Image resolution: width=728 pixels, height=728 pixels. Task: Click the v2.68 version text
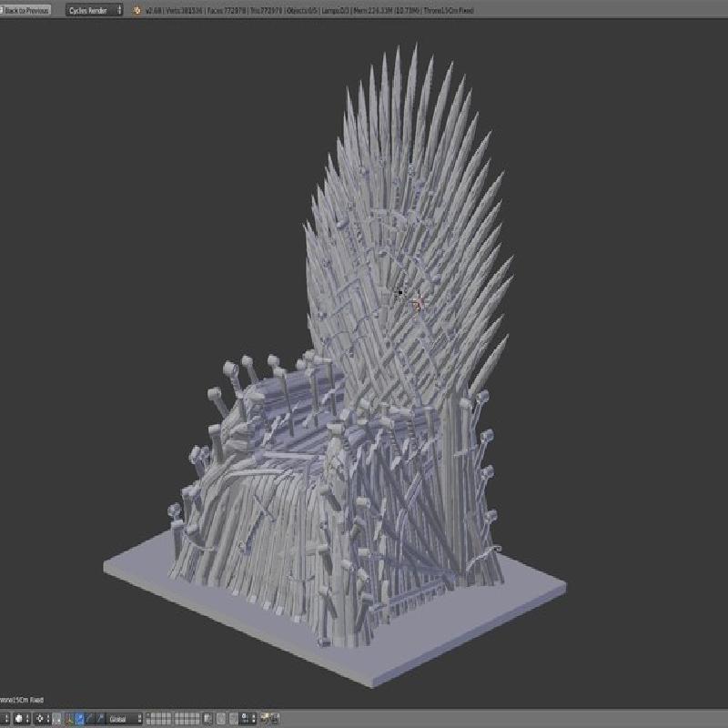coord(153,10)
